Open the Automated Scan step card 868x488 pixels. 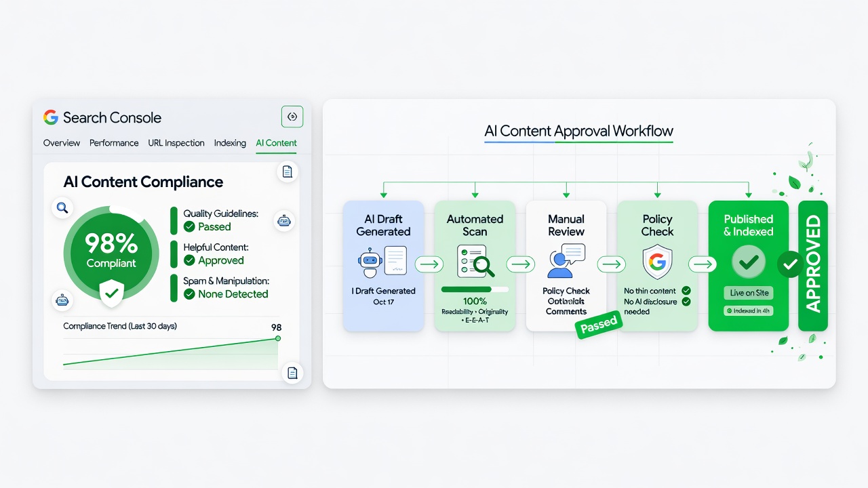(x=475, y=266)
